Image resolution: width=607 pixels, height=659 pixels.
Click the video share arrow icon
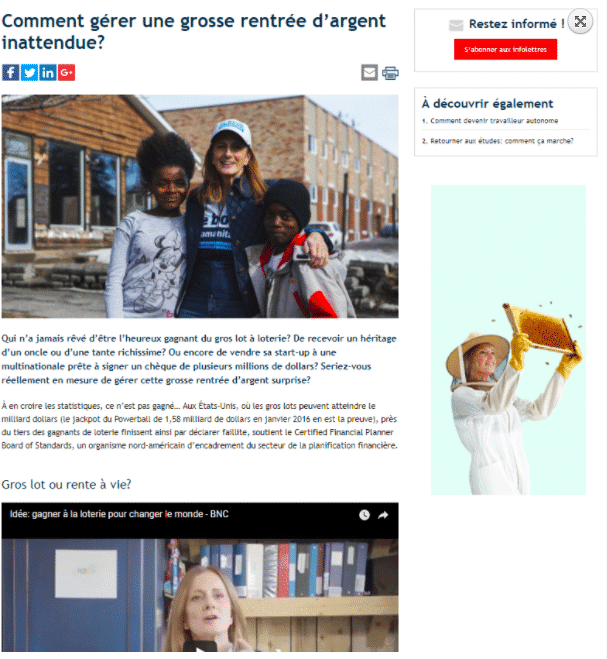click(x=383, y=515)
